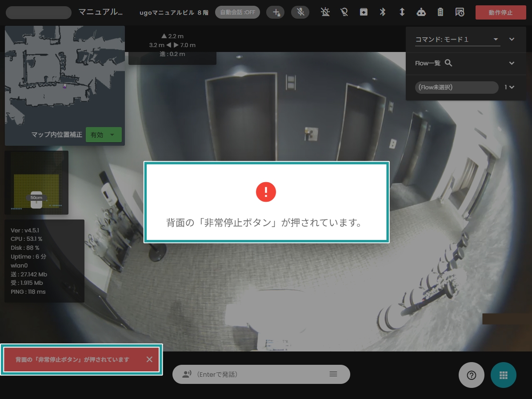Image resolution: width=532 pixels, height=399 pixels.
Task: Click the 受 : 1.915 Mb network line
Action: [x=27, y=283]
